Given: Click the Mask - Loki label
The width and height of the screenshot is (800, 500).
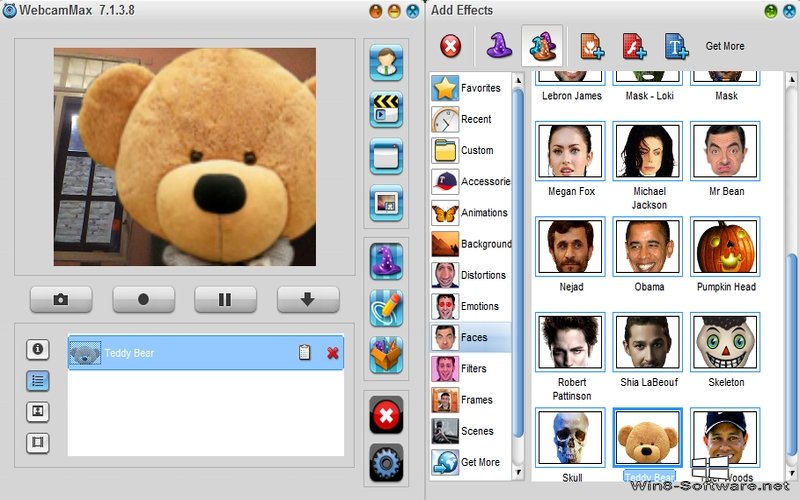Looking at the screenshot, I should coord(649,95).
